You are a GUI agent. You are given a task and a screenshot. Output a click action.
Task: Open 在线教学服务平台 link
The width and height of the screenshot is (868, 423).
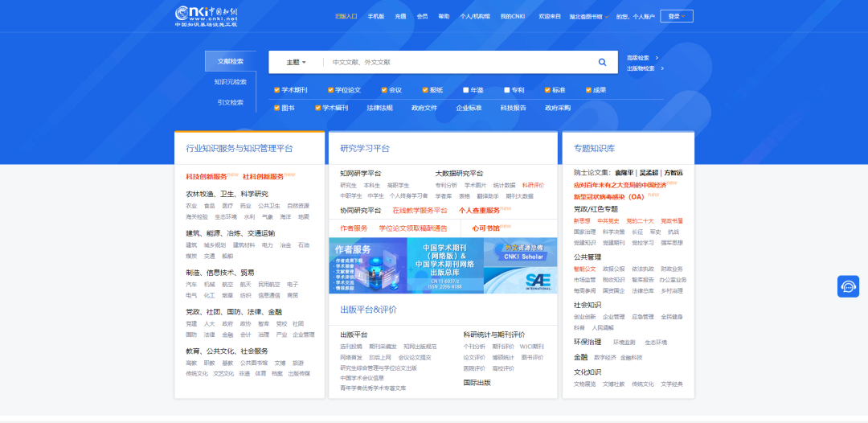[420, 211]
